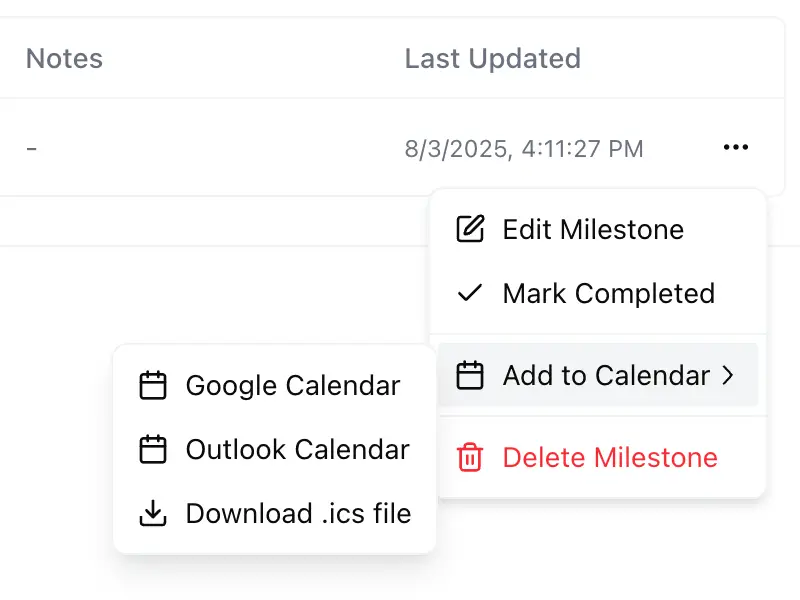Image resolution: width=800 pixels, height=600 pixels.
Task: Click the download icon next to Download .ics file
Action: pos(153,513)
